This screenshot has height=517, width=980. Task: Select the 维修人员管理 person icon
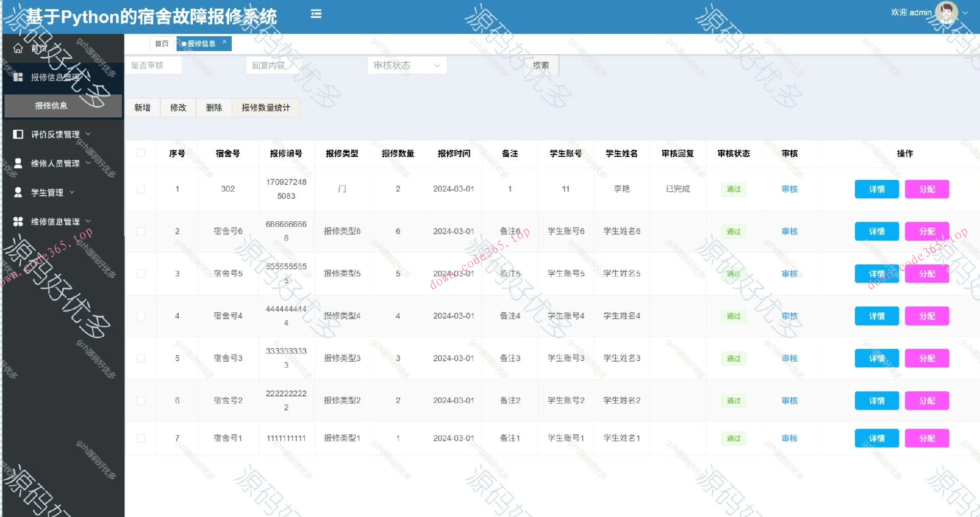point(18,163)
